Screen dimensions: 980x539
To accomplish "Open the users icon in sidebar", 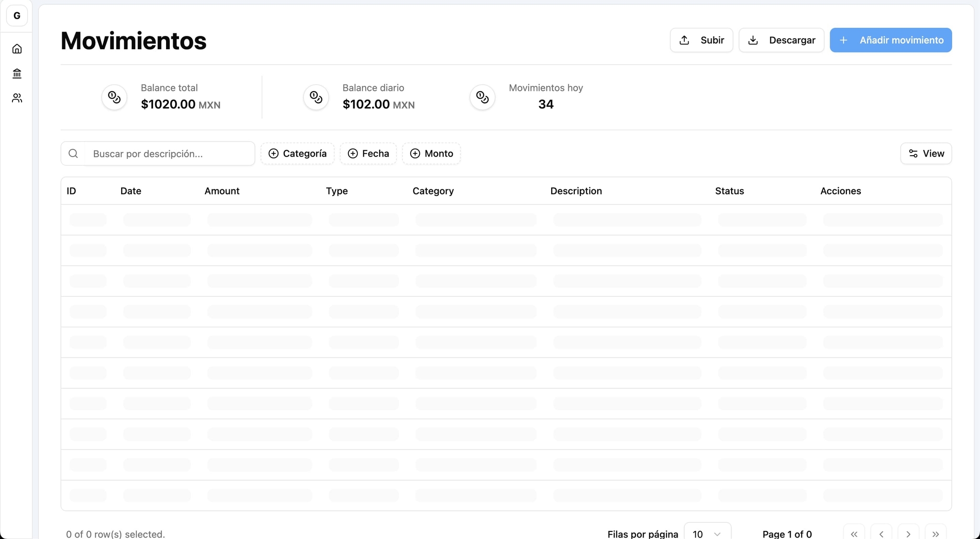I will point(17,98).
